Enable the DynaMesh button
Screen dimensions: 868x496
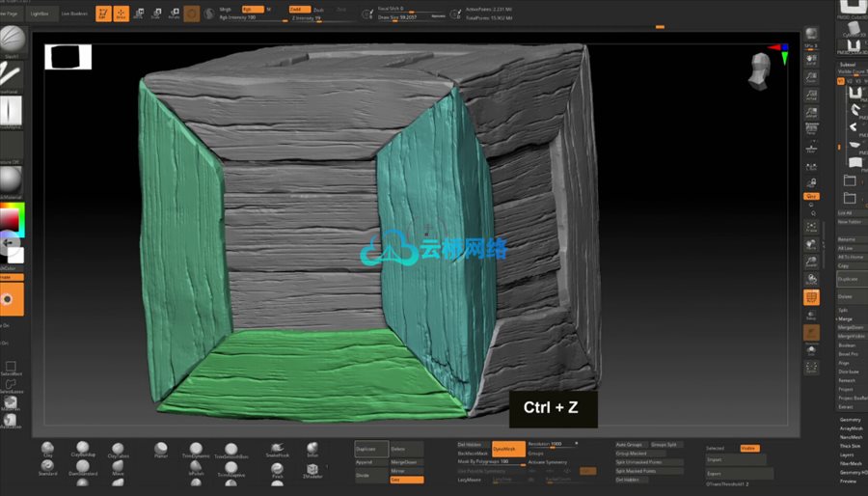(503, 449)
